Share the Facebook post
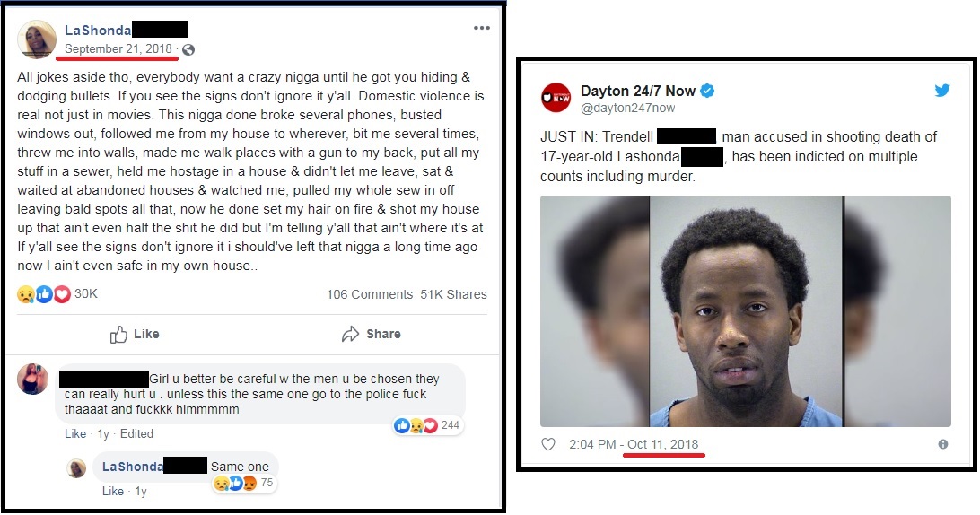 pyautogui.click(x=372, y=335)
